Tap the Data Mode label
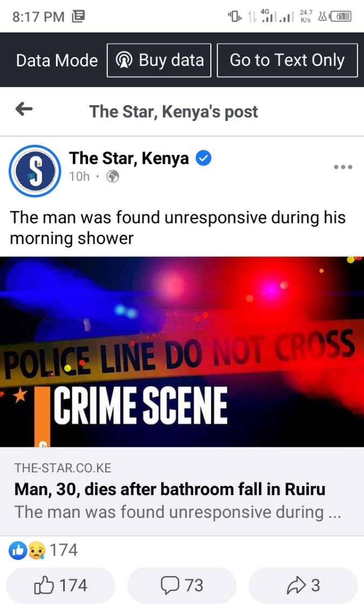Image resolution: width=364 pixels, height=608 pixels. point(57,60)
